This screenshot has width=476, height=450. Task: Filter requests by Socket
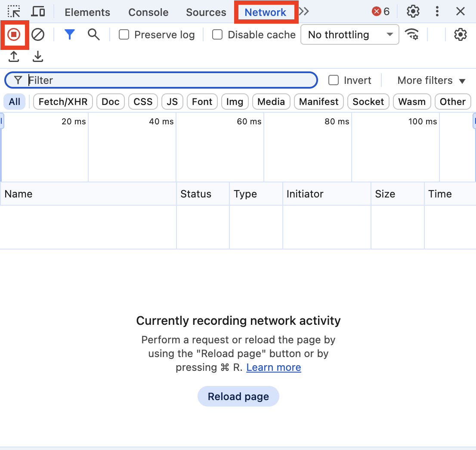pos(368,102)
